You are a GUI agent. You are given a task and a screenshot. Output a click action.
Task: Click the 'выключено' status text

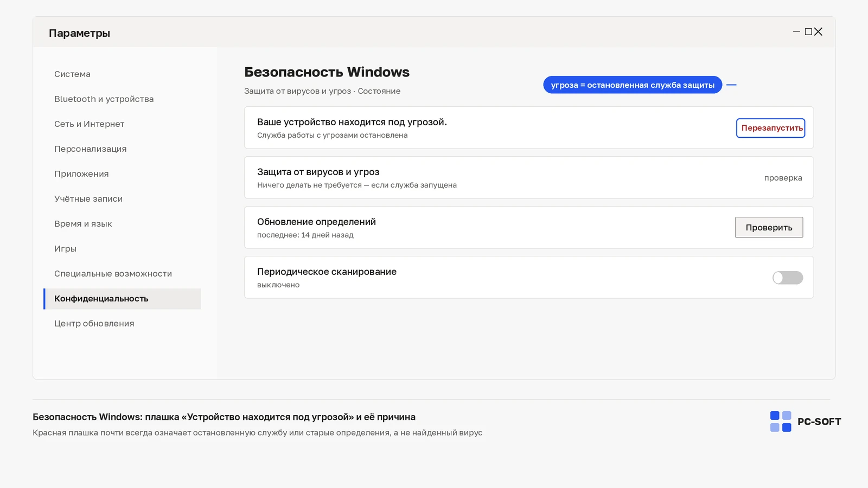(278, 285)
